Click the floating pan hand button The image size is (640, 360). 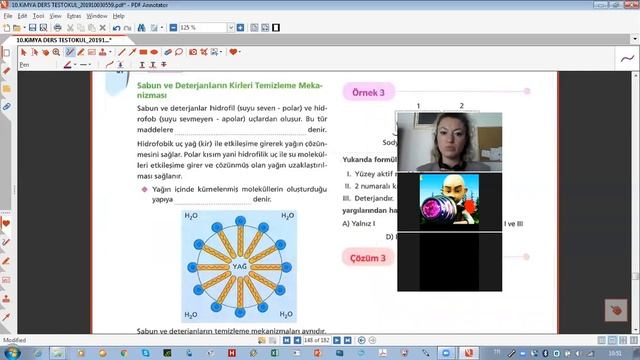pos(616,311)
